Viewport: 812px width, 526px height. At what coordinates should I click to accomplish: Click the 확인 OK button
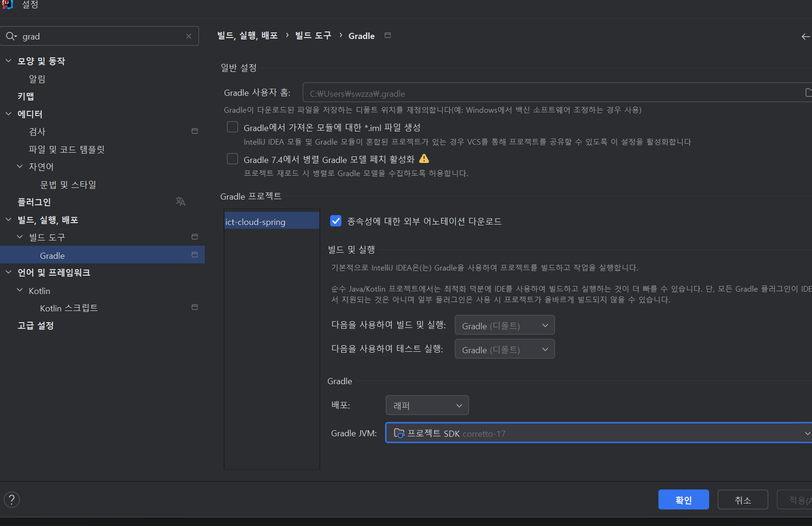pos(683,500)
